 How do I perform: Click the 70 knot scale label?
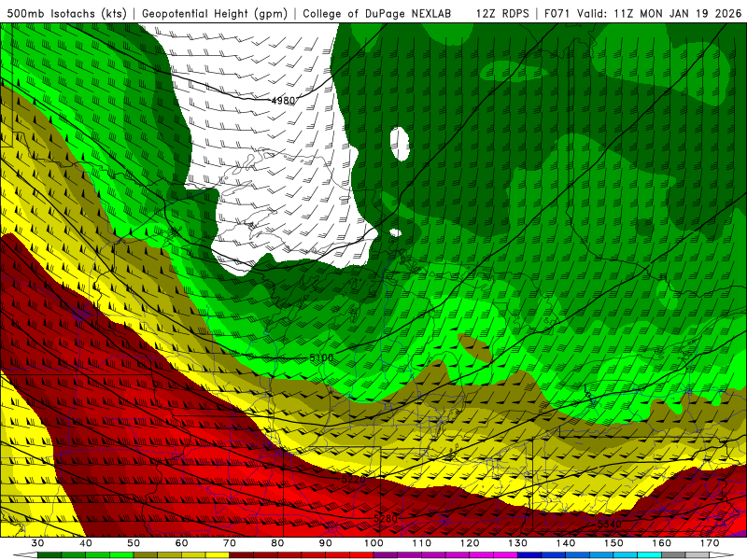(x=230, y=543)
